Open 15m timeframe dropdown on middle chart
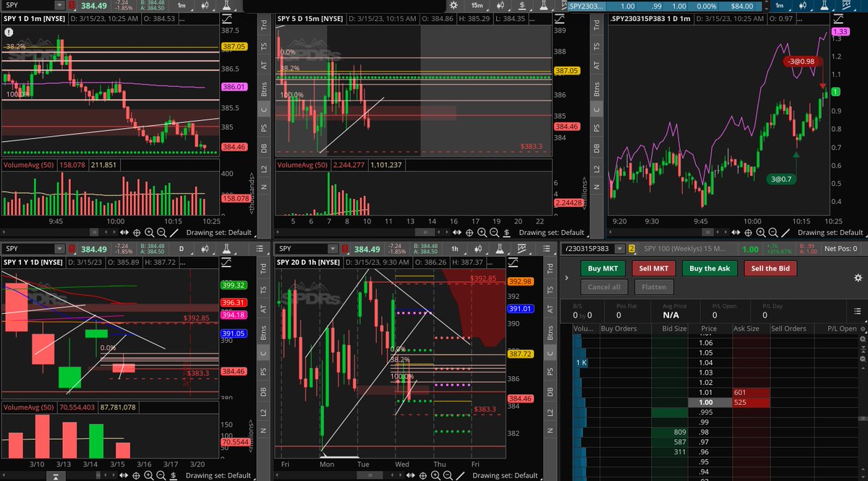Screen dimensions: 868x481 477,6
